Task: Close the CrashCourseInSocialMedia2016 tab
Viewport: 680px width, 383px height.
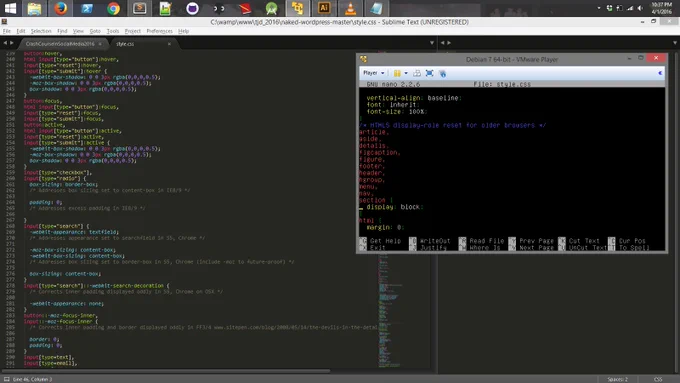Action: [100, 44]
